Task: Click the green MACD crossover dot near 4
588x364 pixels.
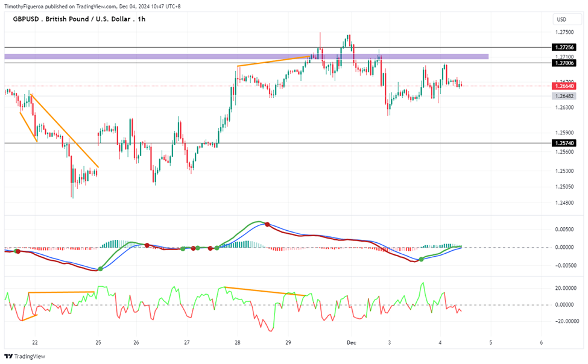Action: tap(421, 259)
